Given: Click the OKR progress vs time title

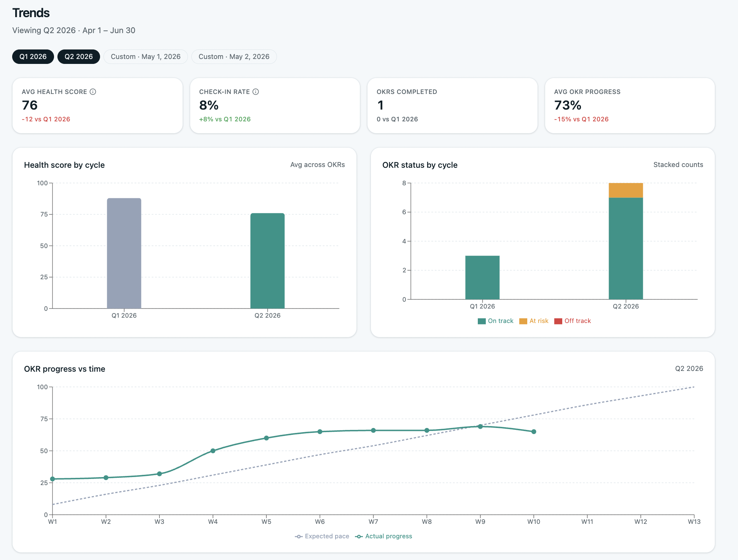Looking at the screenshot, I should tap(65, 369).
